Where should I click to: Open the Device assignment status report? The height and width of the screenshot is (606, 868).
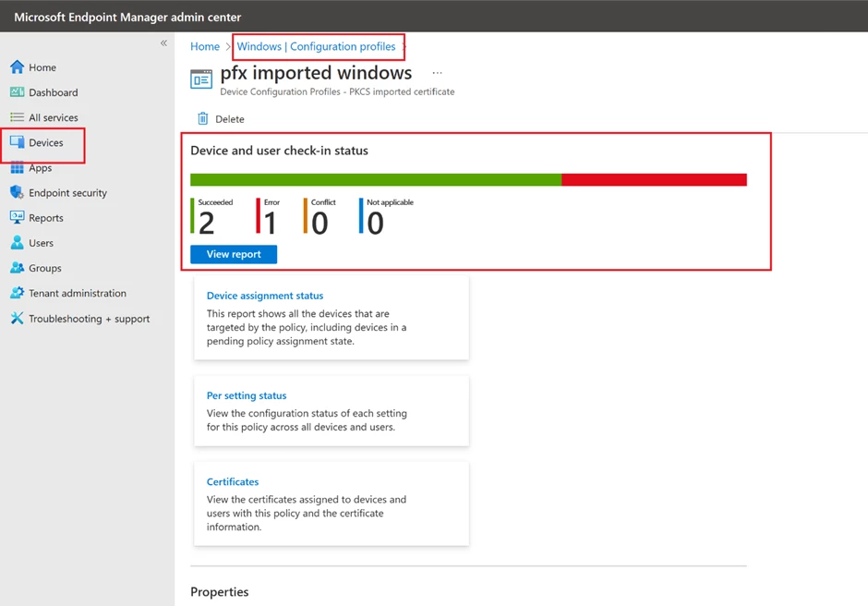[265, 296]
